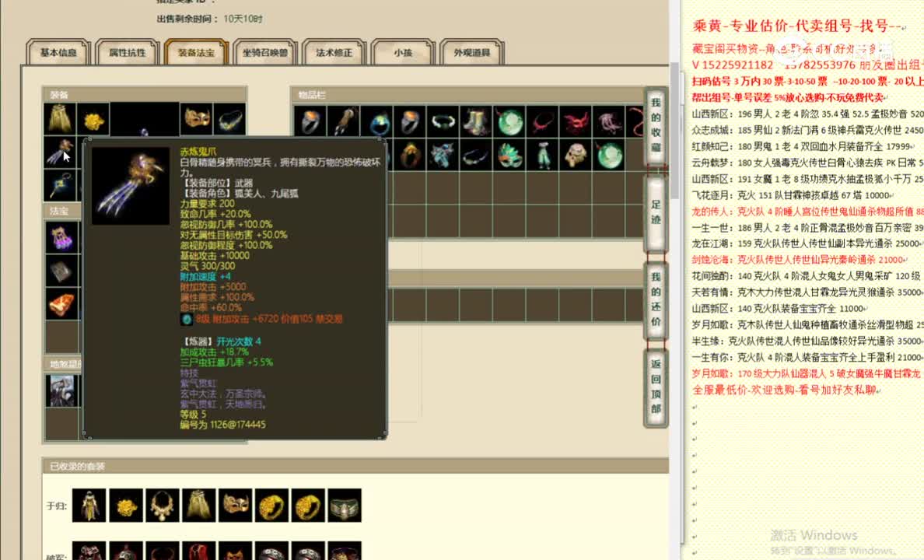Select the red mask in 物品栏
This screenshot has width=924, height=560.
point(575,121)
